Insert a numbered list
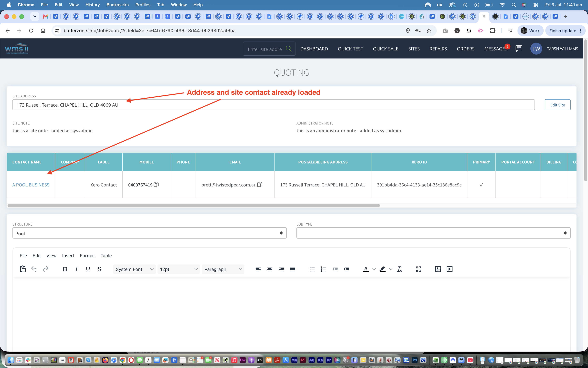Screen dimensions: 588x368 [323, 269]
